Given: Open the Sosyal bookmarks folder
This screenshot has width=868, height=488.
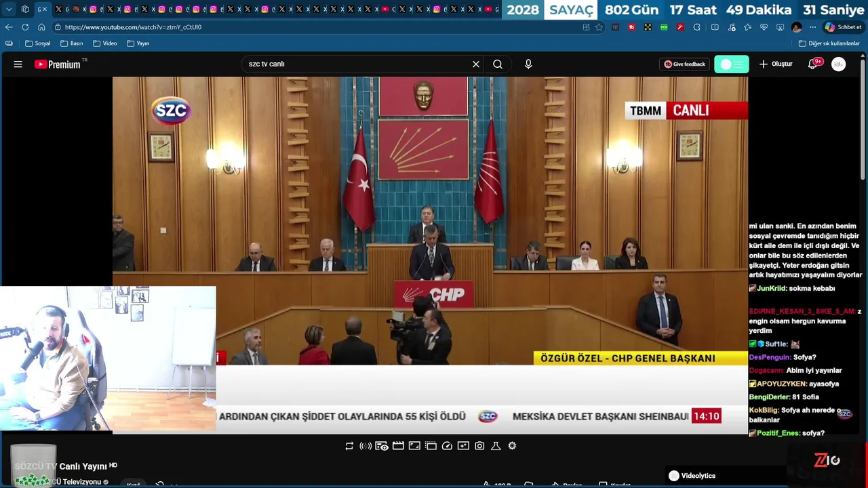Looking at the screenshot, I should (38, 43).
